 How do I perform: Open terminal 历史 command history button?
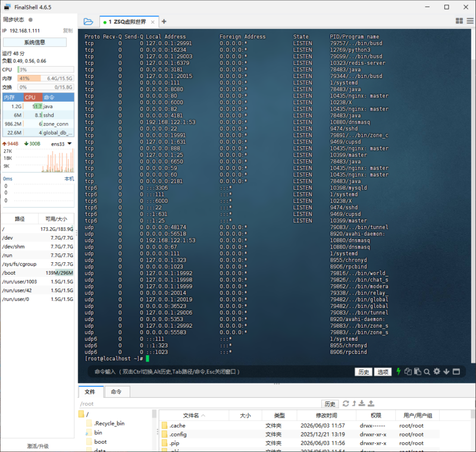(364, 372)
